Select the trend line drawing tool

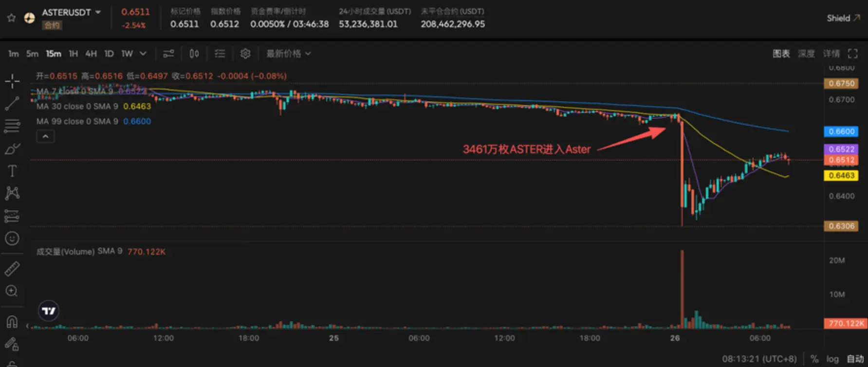(x=12, y=103)
